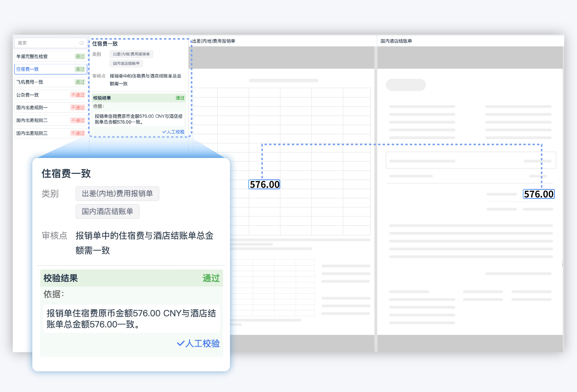
Task: Open 公杂费一致 rule item
Action: (28, 95)
